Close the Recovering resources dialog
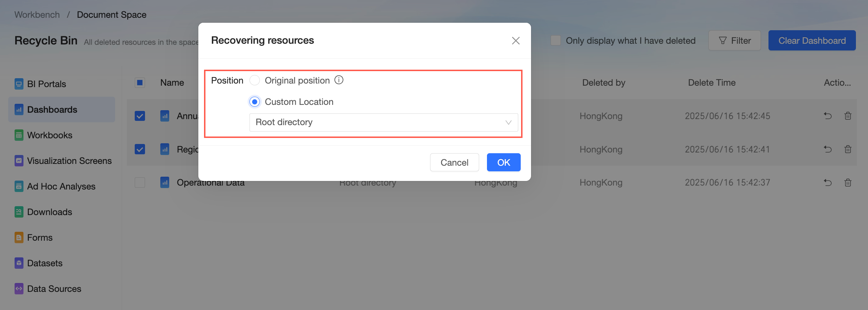 [x=516, y=41]
